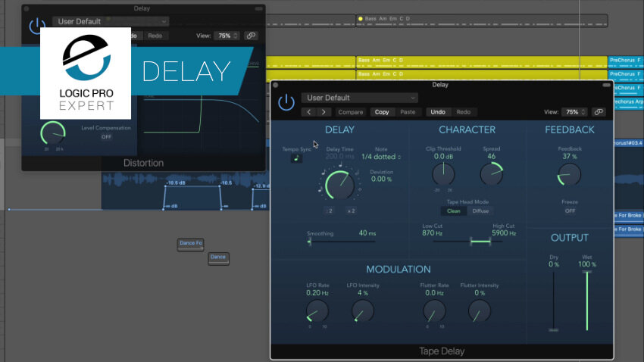This screenshot has width=644, height=362.
Task: Click Undo button in Tape Delay
Action: [x=438, y=112]
